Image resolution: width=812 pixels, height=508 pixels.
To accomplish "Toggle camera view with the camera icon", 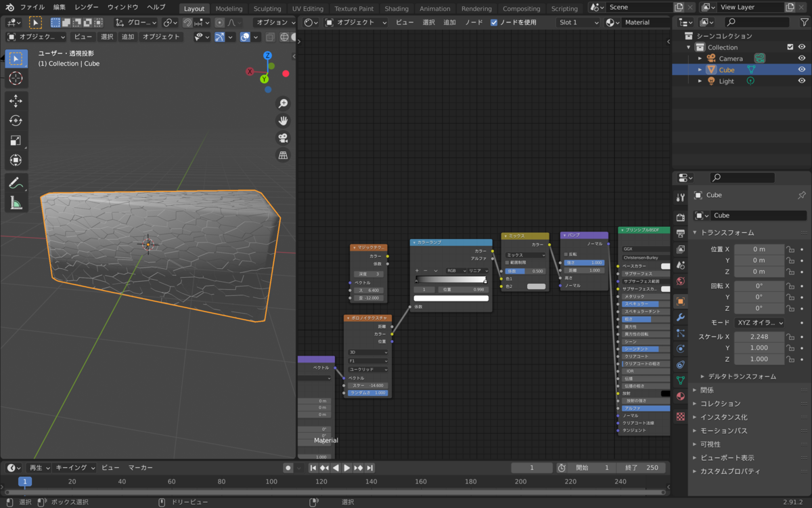I will coord(284,138).
